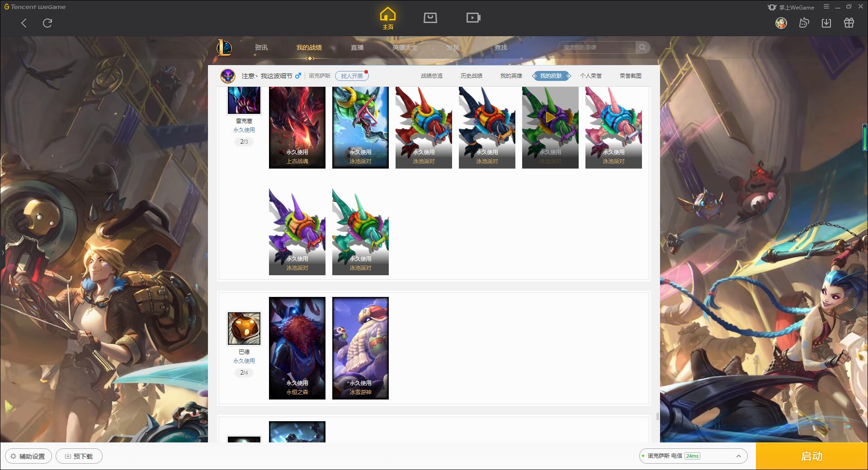Open the download manager icon
Viewport: 868px width, 470px height.
click(826, 23)
